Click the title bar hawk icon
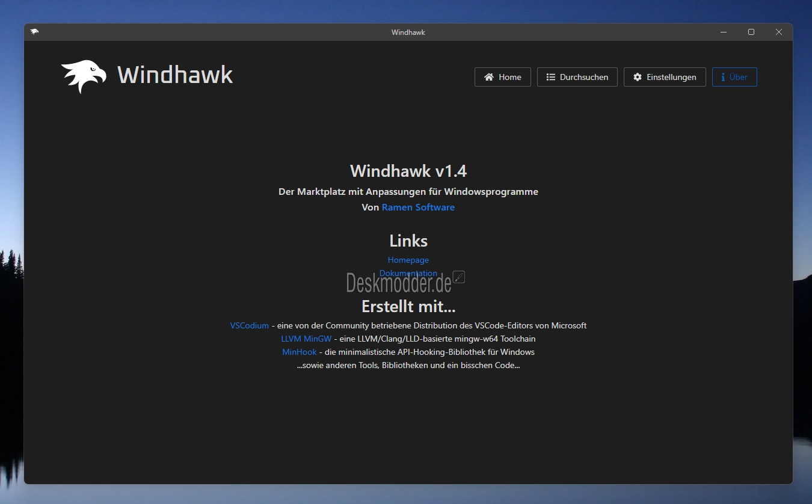This screenshot has height=504, width=812. pyautogui.click(x=34, y=32)
